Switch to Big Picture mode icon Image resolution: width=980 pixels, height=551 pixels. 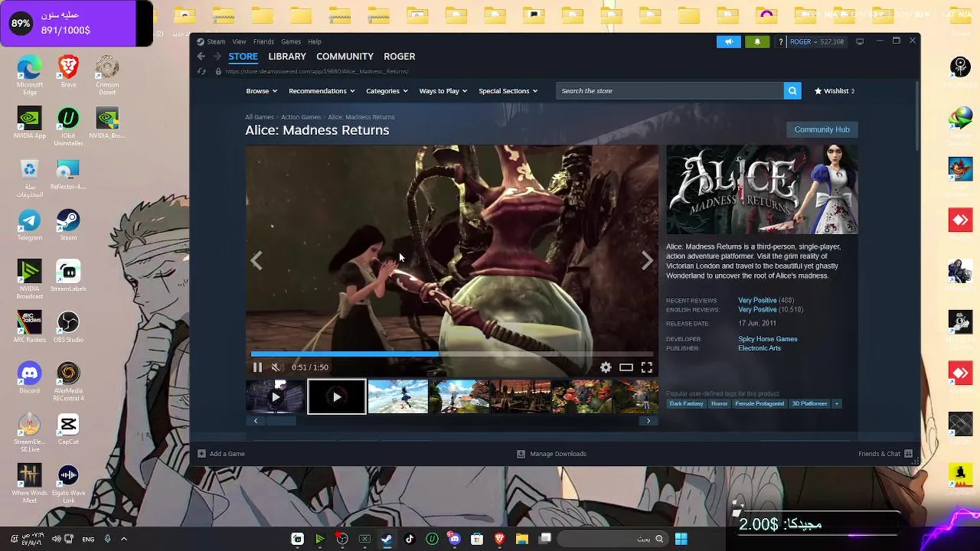860,41
